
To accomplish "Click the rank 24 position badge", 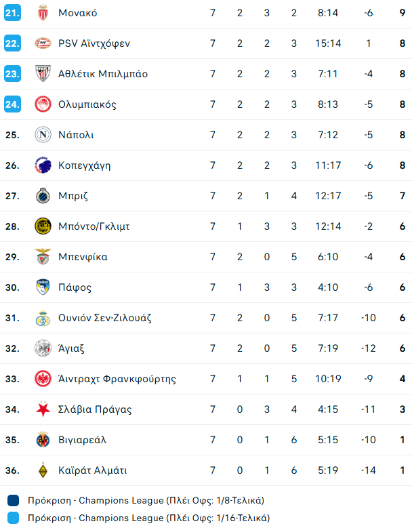I will [x=12, y=104].
